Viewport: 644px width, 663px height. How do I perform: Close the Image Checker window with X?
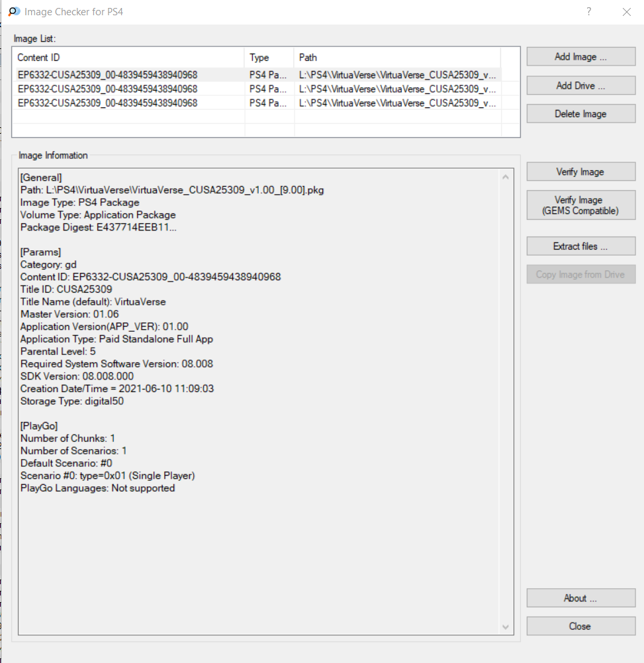point(627,12)
